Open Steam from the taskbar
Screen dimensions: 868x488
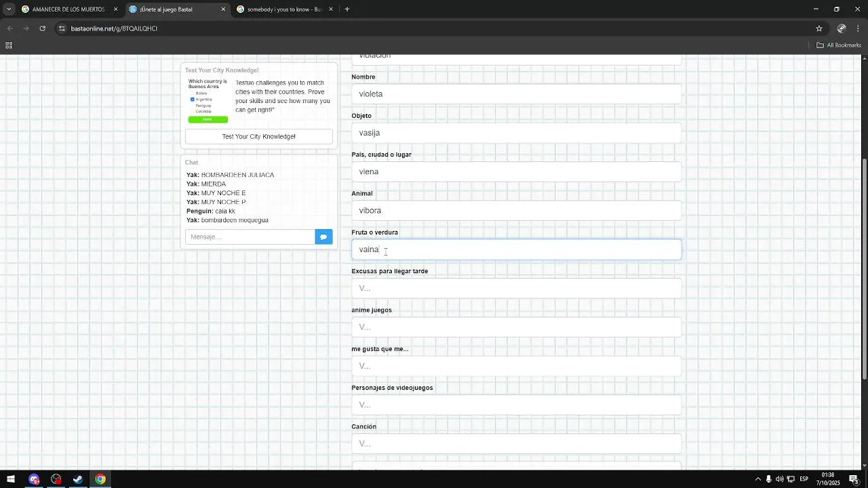tap(78, 479)
